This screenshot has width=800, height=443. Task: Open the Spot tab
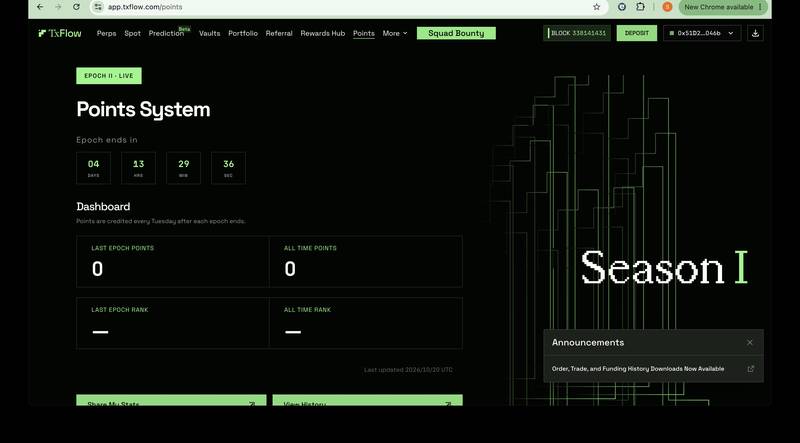pos(132,33)
